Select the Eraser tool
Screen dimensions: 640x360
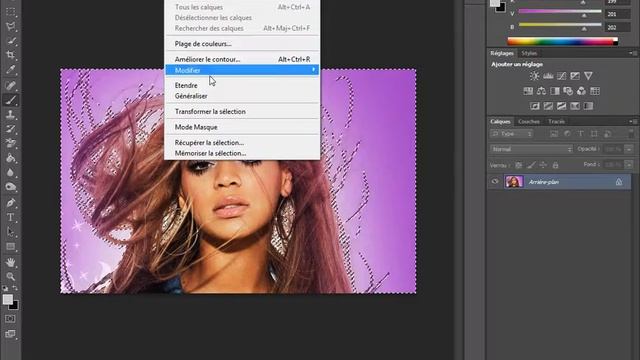(11, 143)
